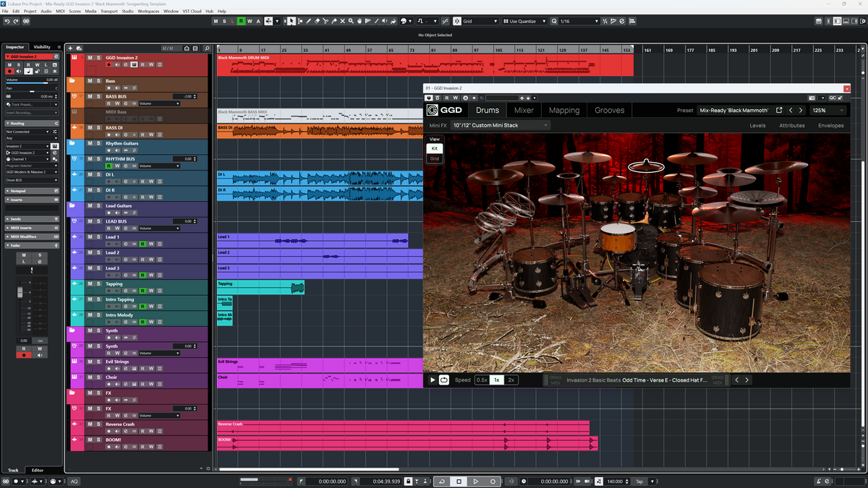868x488 pixels.
Task: Open the Mini FX kit piece dropdown
Action: [500, 125]
